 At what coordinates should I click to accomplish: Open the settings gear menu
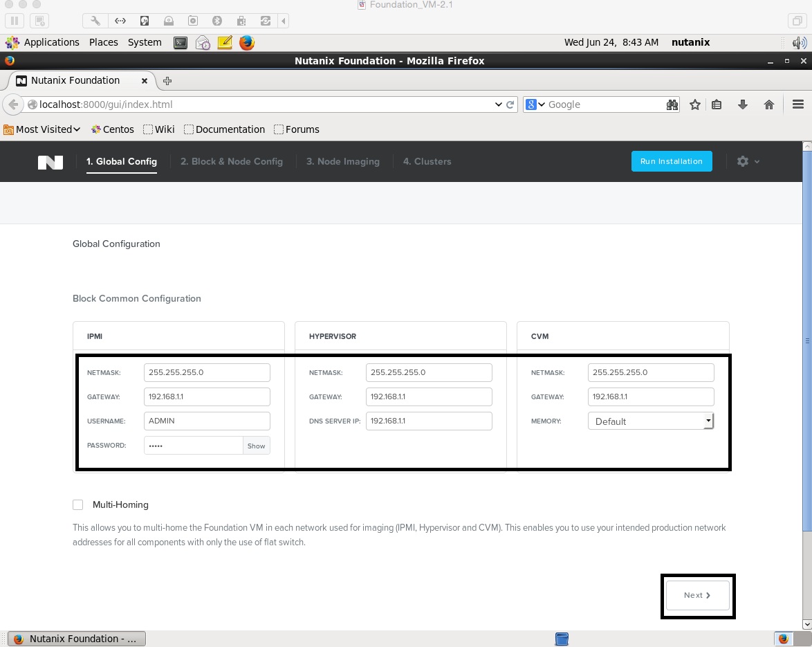coord(744,161)
